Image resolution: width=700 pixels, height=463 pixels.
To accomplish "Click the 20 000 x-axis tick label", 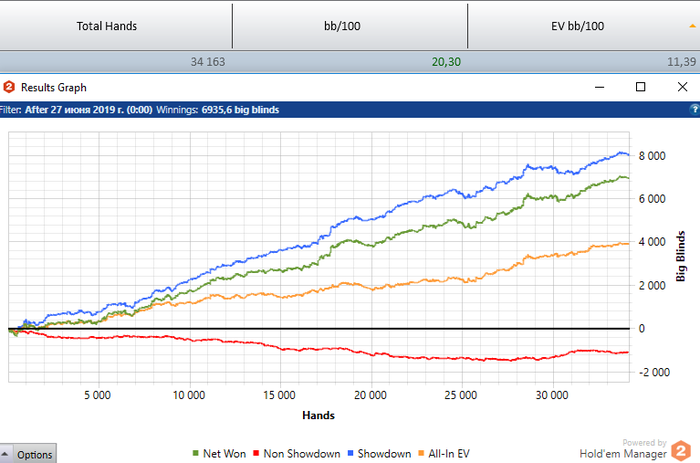I will [x=370, y=395].
